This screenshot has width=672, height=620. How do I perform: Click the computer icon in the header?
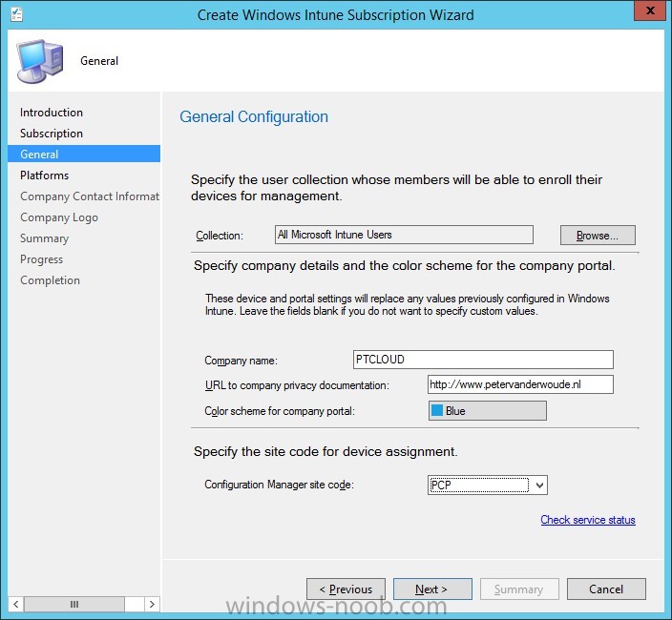(x=40, y=61)
